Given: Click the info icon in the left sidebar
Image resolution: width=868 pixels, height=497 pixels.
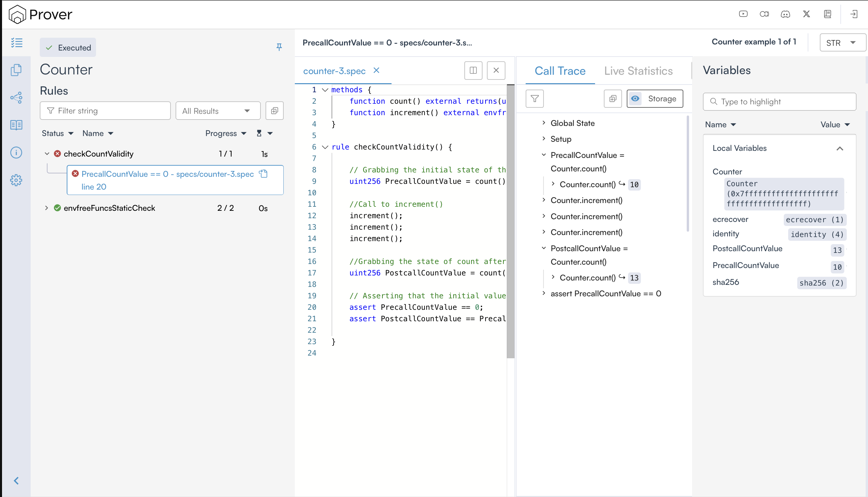Looking at the screenshot, I should (x=16, y=153).
